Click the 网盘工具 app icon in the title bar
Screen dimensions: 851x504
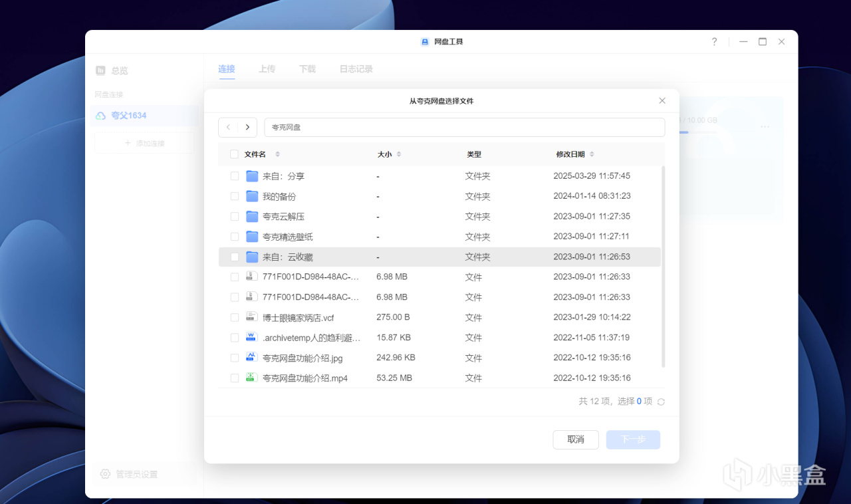pos(425,42)
